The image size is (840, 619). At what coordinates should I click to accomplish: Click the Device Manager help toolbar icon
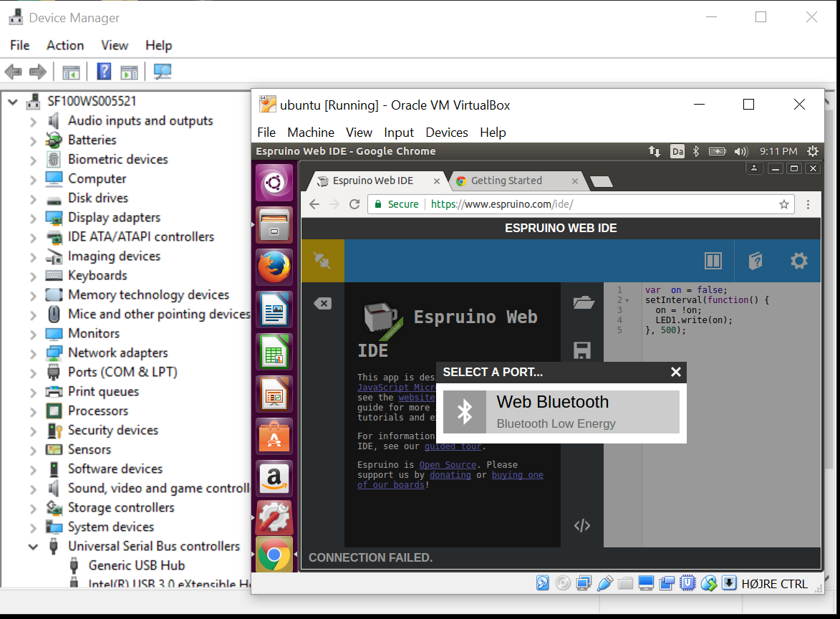tap(104, 71)
